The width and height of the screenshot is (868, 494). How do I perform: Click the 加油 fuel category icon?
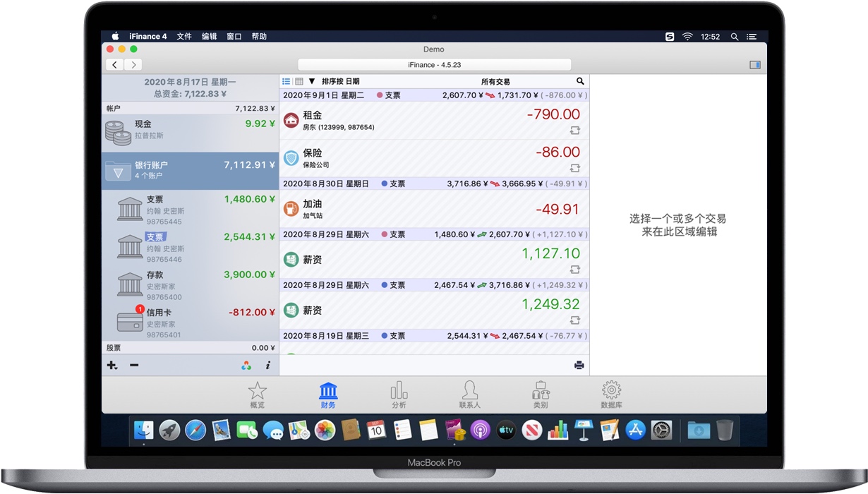coord(292,208)
